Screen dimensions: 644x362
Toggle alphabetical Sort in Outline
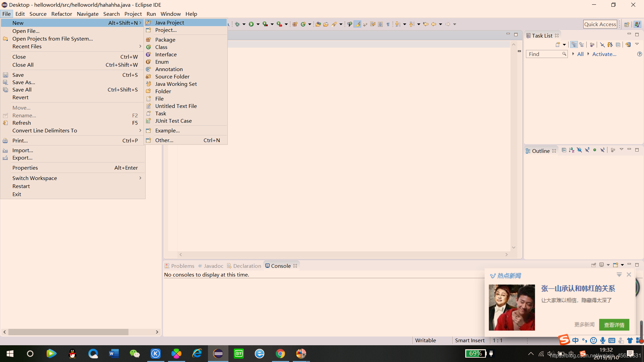tap(572, 150)
